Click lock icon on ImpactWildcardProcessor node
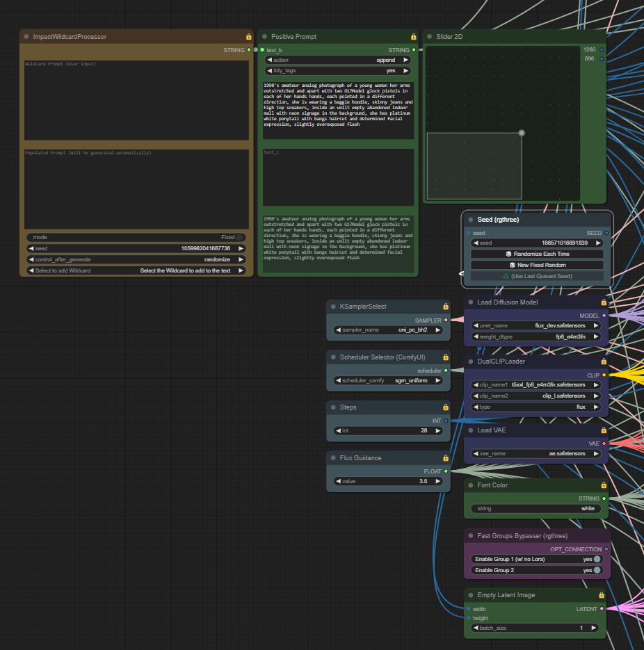This screenshot has height=650, width=644. point(249,37)
